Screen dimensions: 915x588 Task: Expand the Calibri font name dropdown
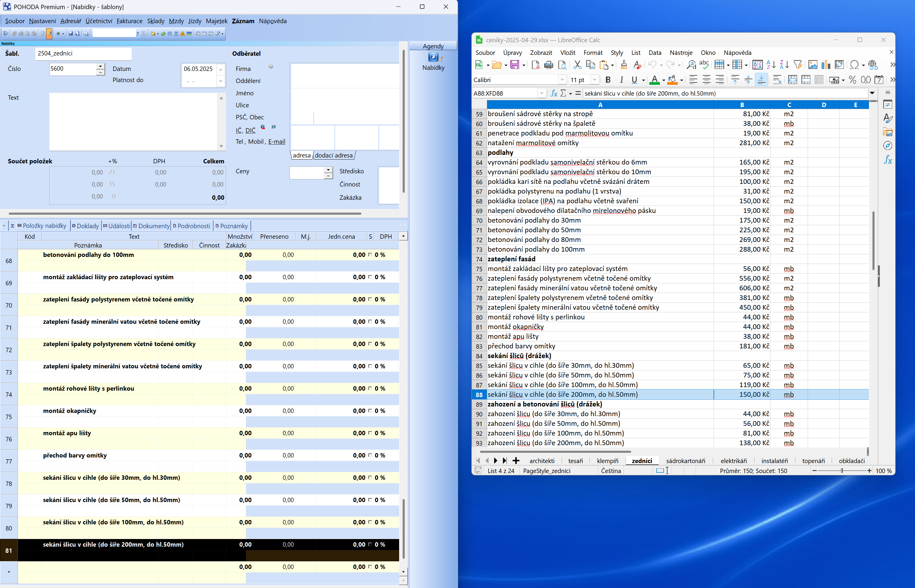(562, 80)
